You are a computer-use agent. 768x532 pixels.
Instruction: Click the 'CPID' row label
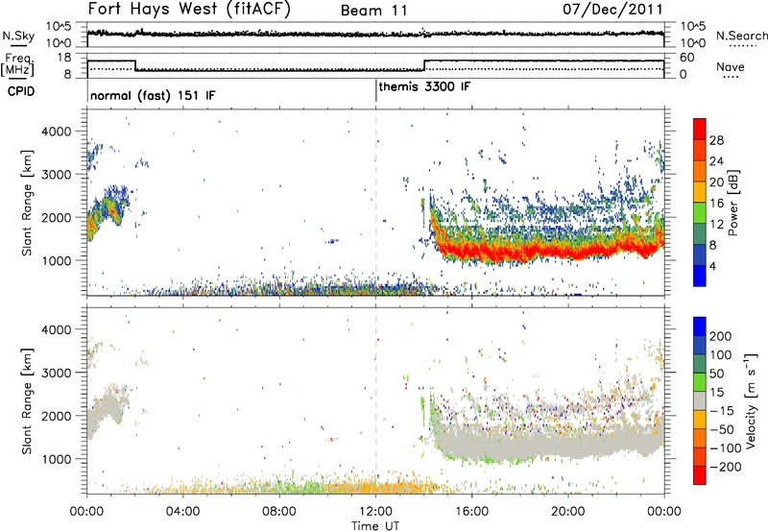pyautogui.click(x=21, y=91)
